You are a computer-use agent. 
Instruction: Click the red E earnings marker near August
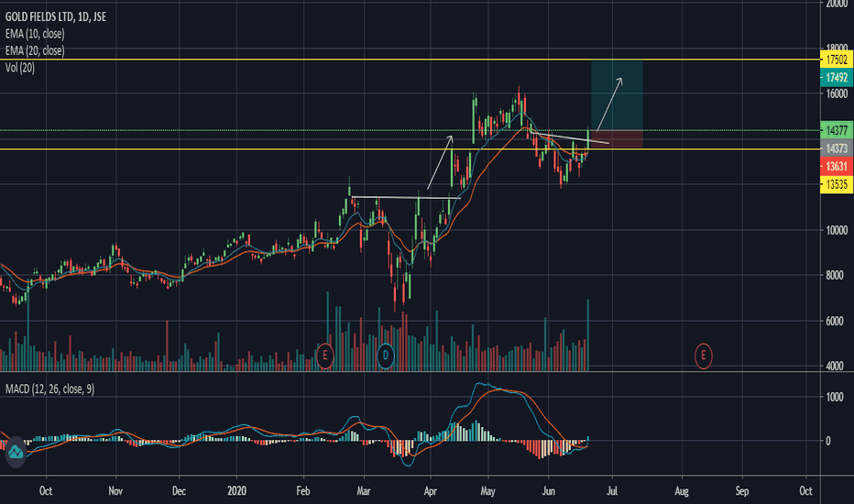click(703, 356)
